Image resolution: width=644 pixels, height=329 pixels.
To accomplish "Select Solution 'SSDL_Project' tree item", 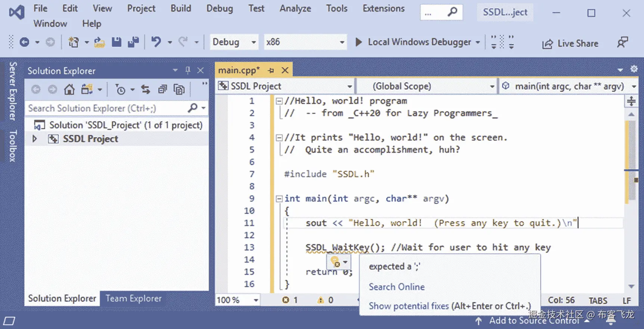I will coord(118,125).
